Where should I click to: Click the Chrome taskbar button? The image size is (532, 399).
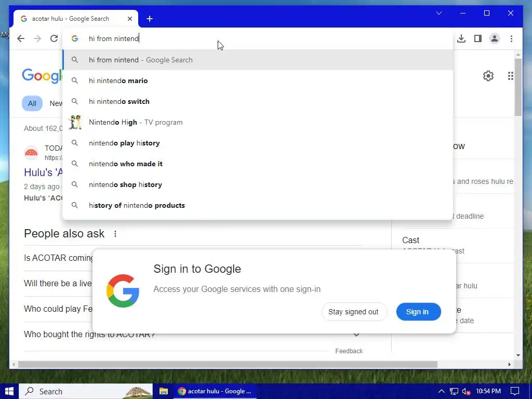(215, 391)
